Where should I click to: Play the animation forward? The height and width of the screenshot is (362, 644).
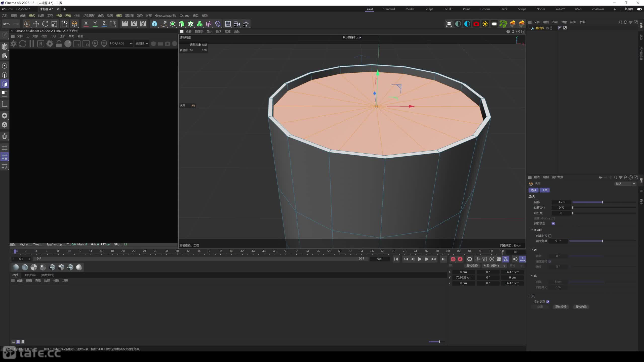coord(420,259)
